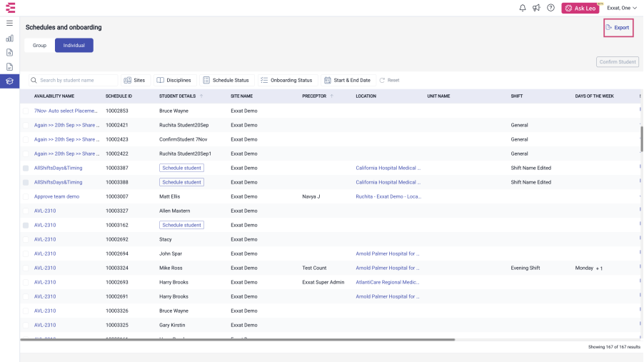Open the Onboarding Status filter
Screen dimensions: 644x362
287,80
